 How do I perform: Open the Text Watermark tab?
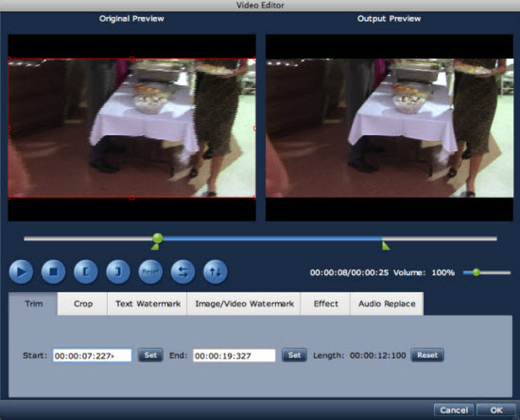147,304
